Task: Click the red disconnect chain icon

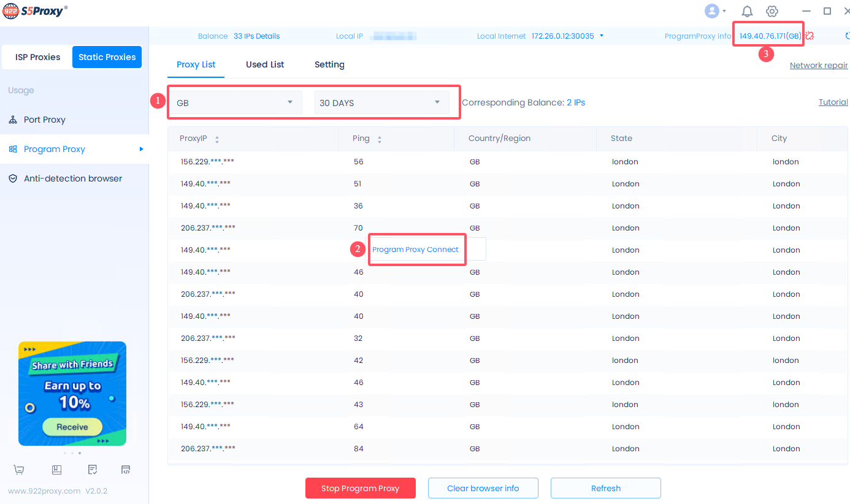Action: coord(810,36)
